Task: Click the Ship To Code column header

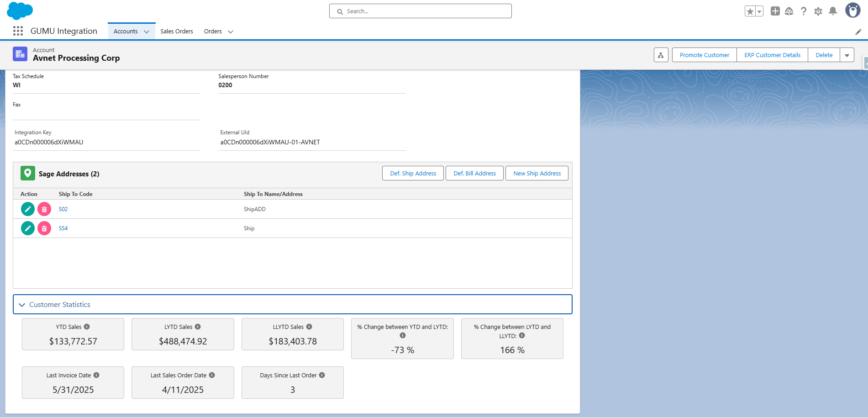Action: pos(76,194)
